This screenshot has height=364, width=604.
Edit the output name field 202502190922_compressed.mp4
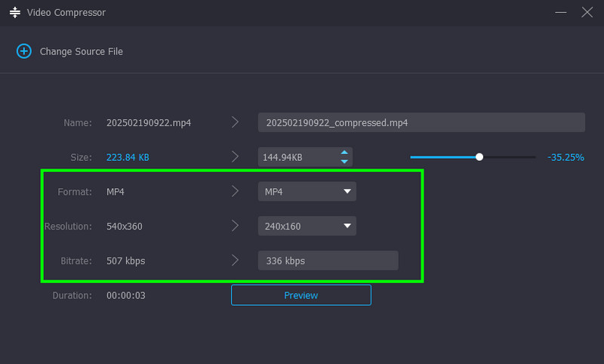click(x=421, y=122)
